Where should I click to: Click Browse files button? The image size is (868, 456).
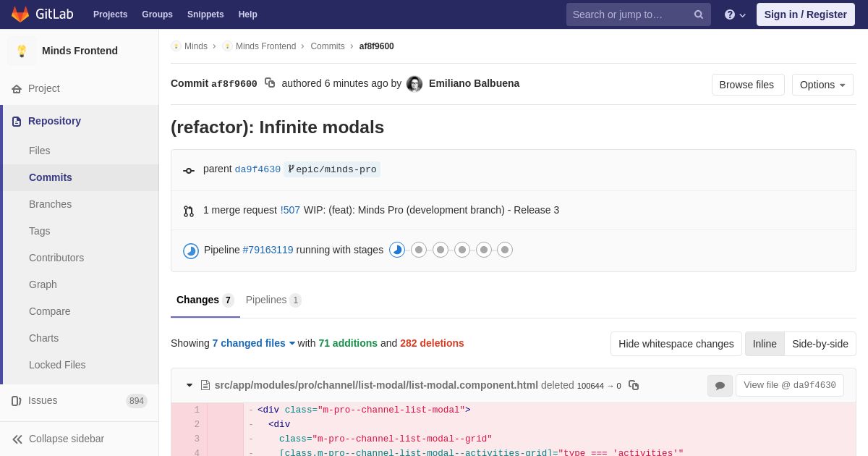click(748, 85)
